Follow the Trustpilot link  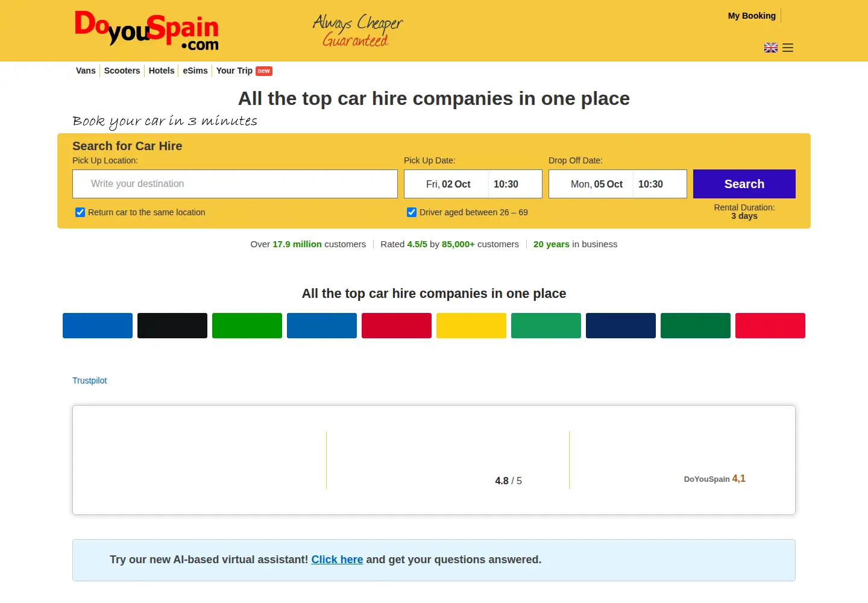click(x=90, y=380)
